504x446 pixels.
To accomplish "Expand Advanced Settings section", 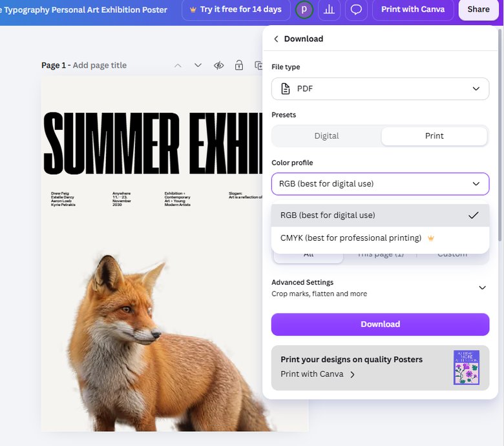I will point(380,288).
